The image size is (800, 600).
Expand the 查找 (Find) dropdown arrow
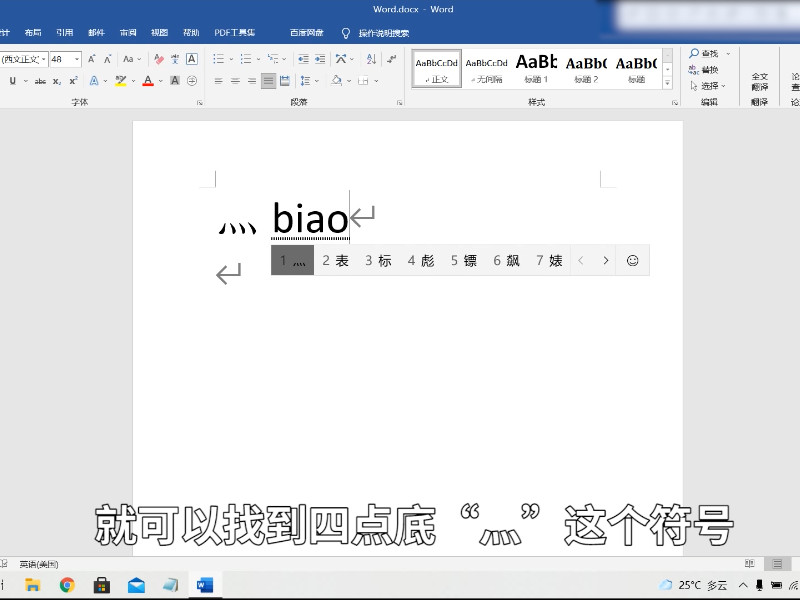(x=729, y=53)
